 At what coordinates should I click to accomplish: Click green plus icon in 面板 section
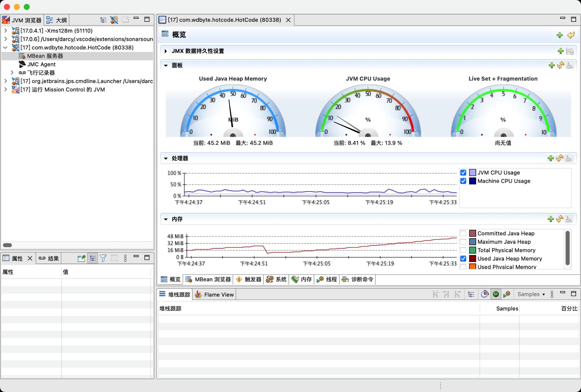click(551, 65)
